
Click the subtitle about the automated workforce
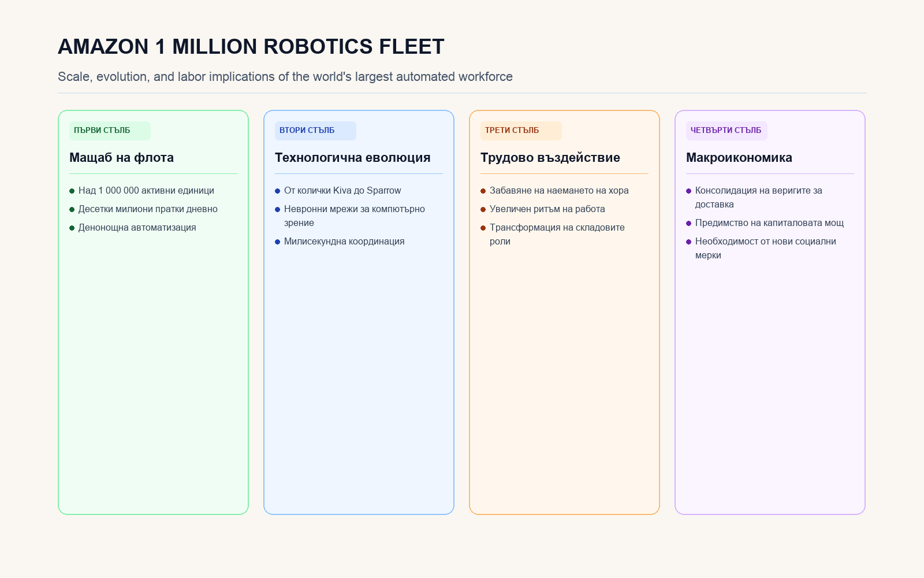pos(285,77)
